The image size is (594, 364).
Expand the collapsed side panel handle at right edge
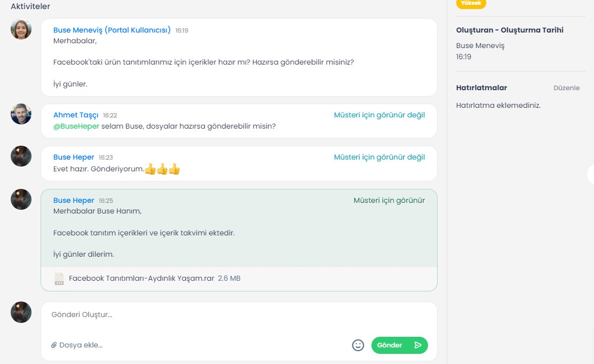[590, 175]
